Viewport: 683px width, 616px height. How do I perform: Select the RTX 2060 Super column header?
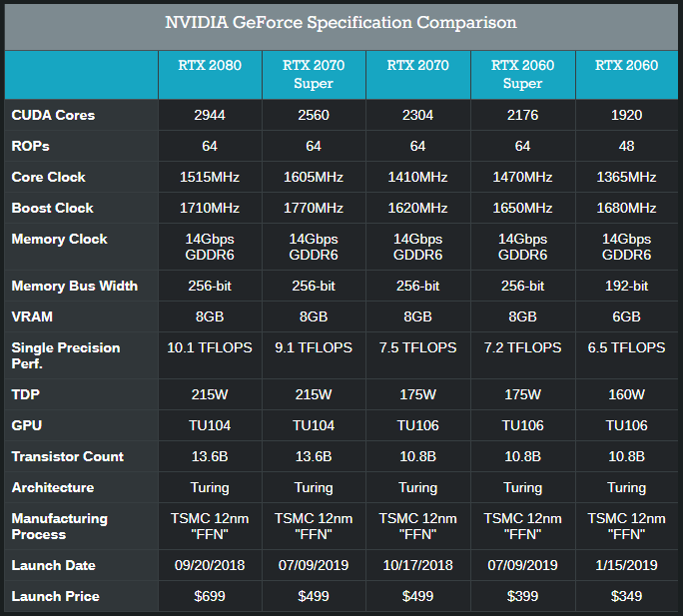(522, 74)
